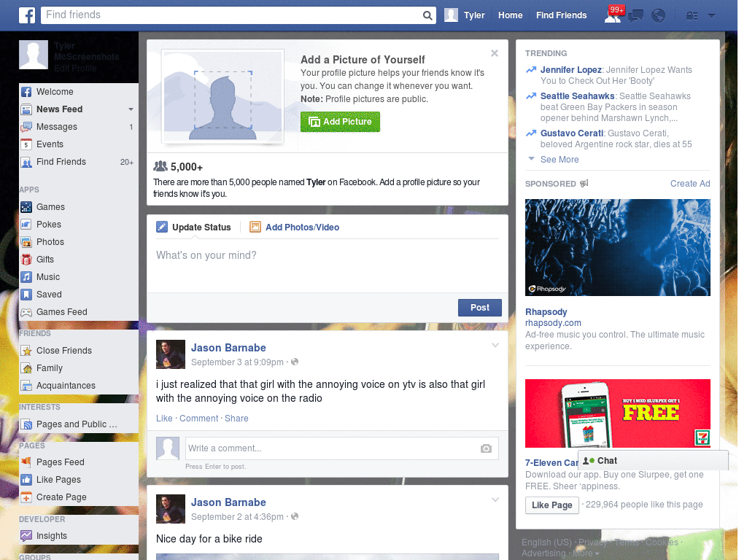Click the Events calendar icon
Viewport: 747px width, 560px height.
coord(26,144)
